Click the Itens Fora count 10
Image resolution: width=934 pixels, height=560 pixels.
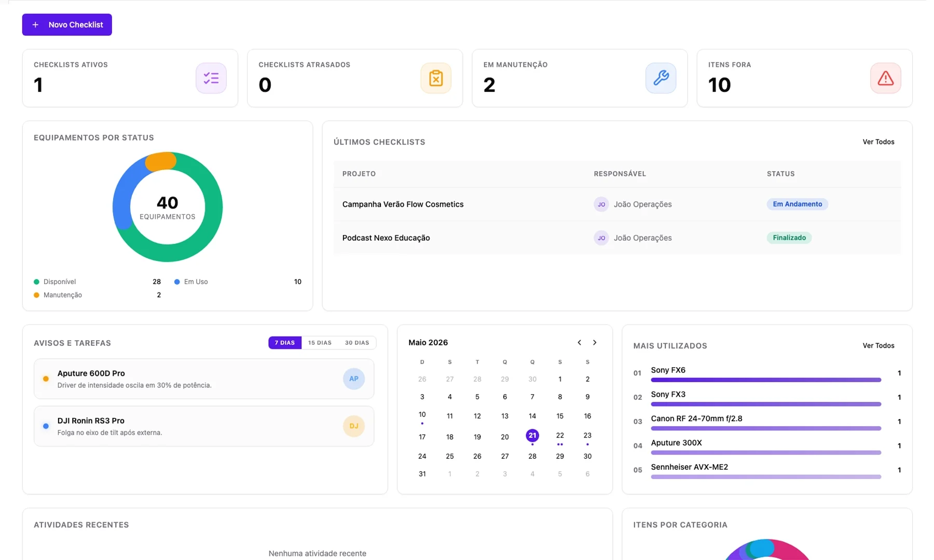tap(720, 85)
